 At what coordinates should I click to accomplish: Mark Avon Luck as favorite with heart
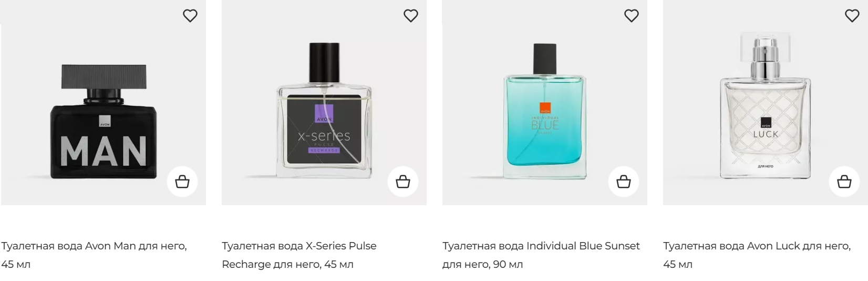[852, 16]
